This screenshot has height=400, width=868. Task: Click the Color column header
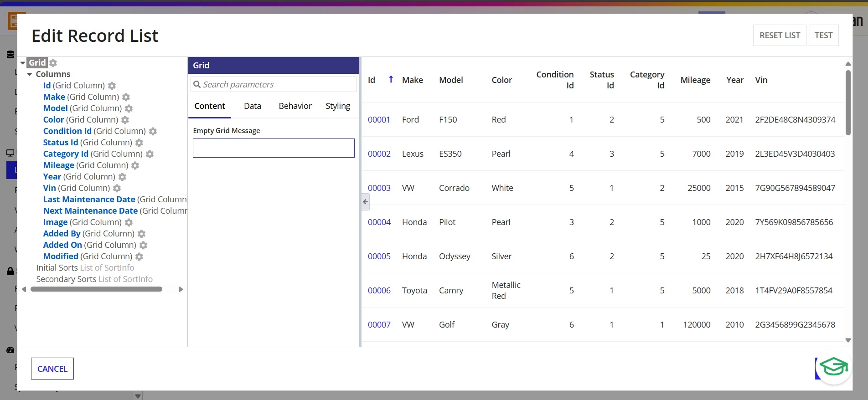(x=501, y=80)
